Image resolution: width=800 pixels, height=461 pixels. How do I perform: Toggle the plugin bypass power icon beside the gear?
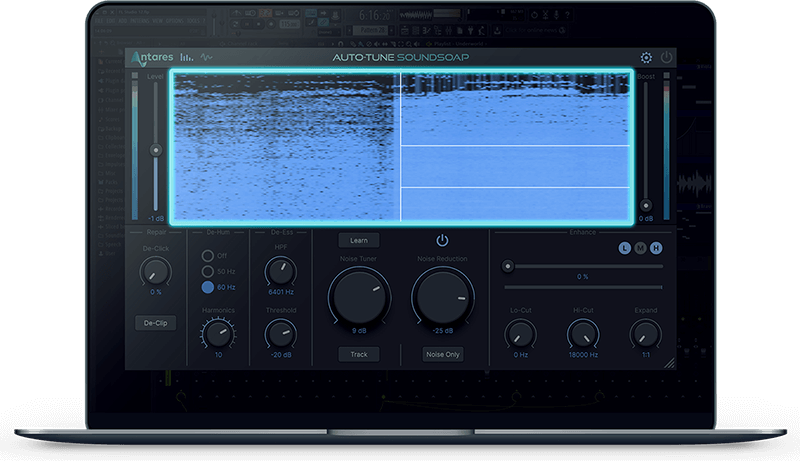[666, 57]
